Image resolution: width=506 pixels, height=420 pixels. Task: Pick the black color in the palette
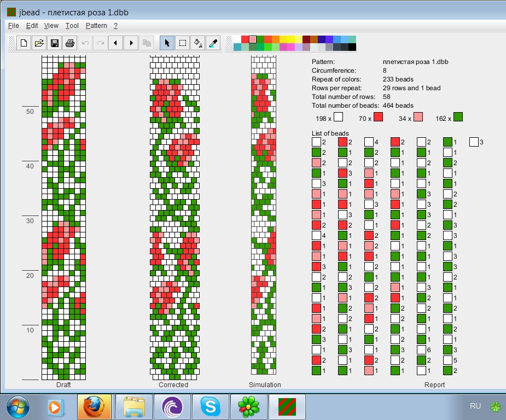(x=352, y=47)
